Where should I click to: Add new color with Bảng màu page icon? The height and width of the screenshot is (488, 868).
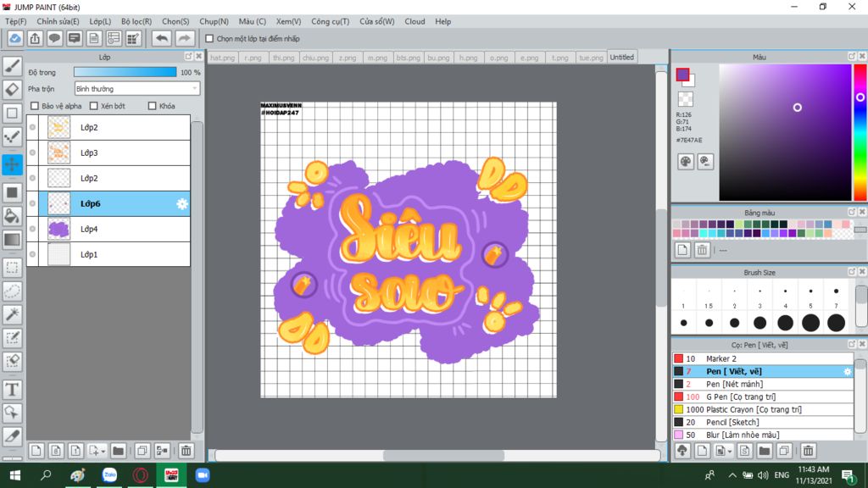(682, 250)
